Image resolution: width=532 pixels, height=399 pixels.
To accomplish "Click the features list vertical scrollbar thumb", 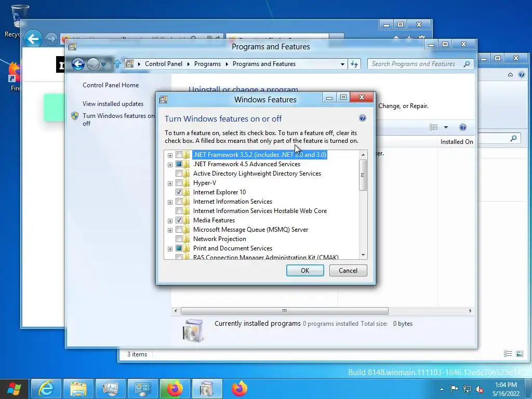I will pos(363,175).
